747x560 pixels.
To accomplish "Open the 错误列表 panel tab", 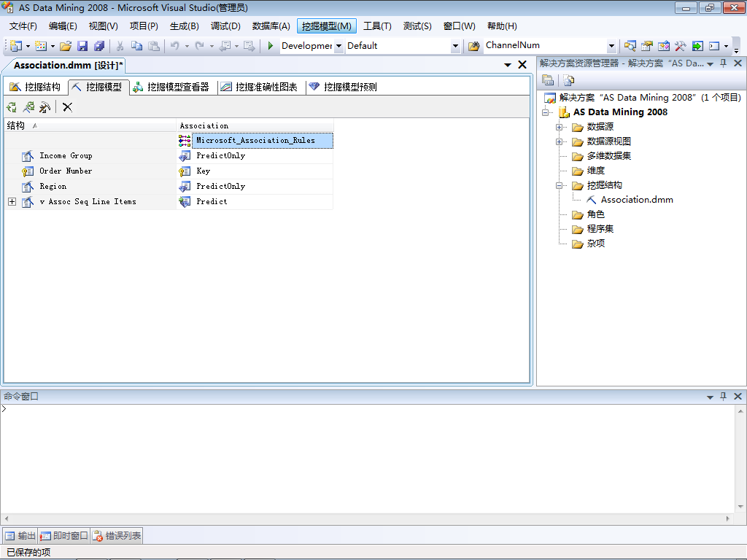I will click(117, 536).
